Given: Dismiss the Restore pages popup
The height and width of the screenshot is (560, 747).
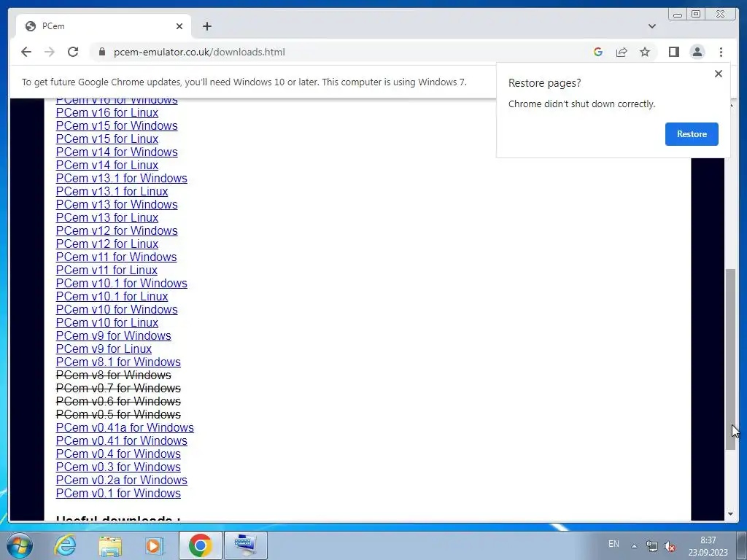Looking at the screenshot, I should (719, 74).
